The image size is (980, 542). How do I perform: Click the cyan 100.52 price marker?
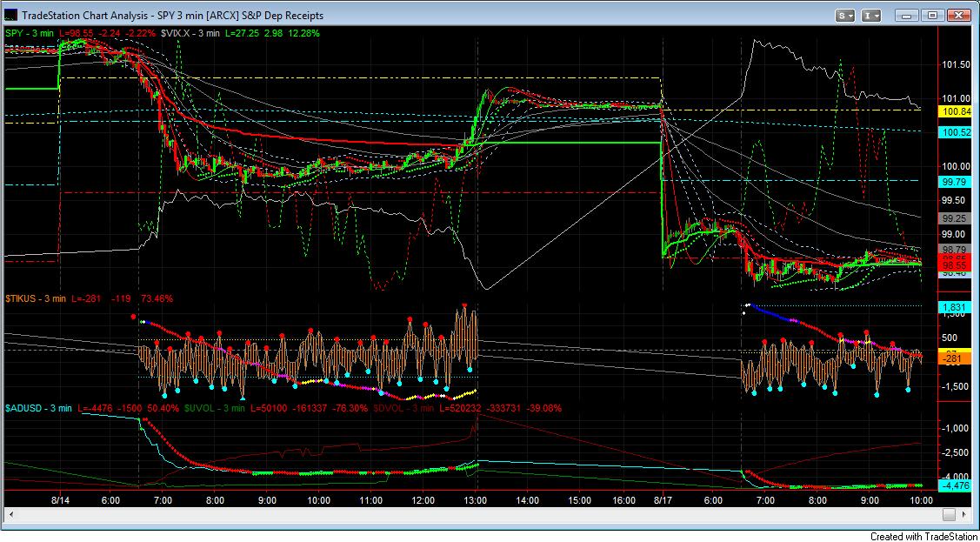tap(954, 132)
